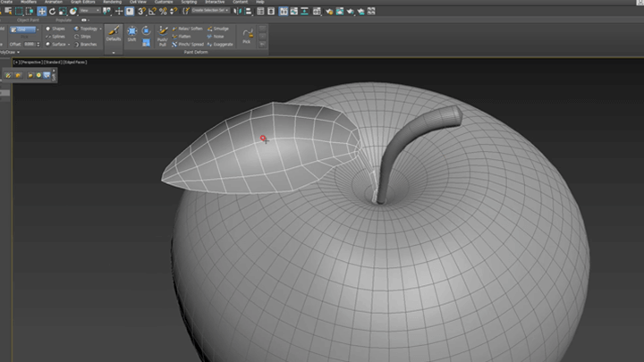Open the Customize menu
Screen dimensions: 644x362
point(164,2)
